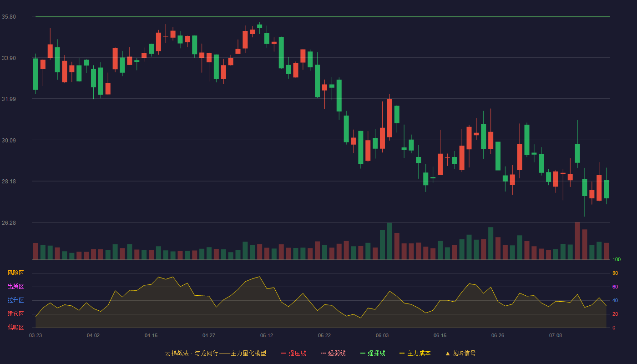This screenshot has width=637, height=364.
Task: Click the green support line at 35.80
Action: pyautogui.click(x=323, y=17)
